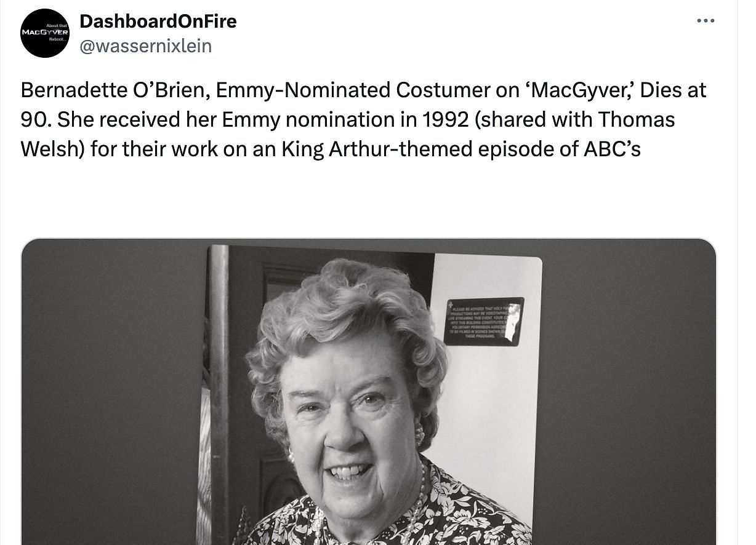Open the DashboardOnFire profile avatar
Viewport: 756px width, 545px height.
(45, 33)
